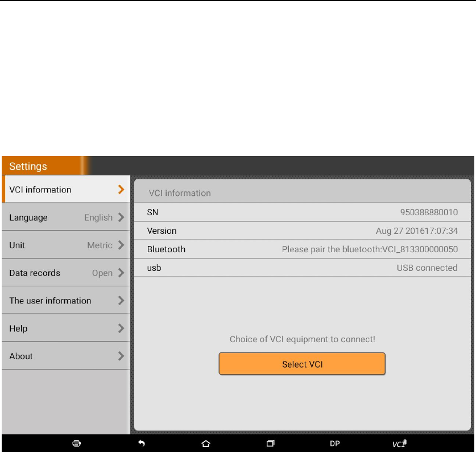Screen dimensions: 476x452
Task: Open the Data records setting
Action: click(x=66, y=273)
